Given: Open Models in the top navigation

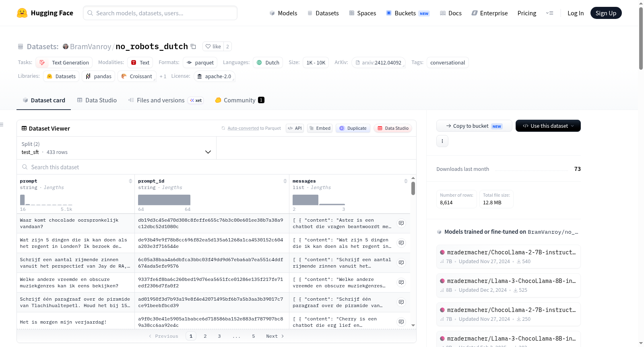Looking at the screenshot, I should [283, 13].
